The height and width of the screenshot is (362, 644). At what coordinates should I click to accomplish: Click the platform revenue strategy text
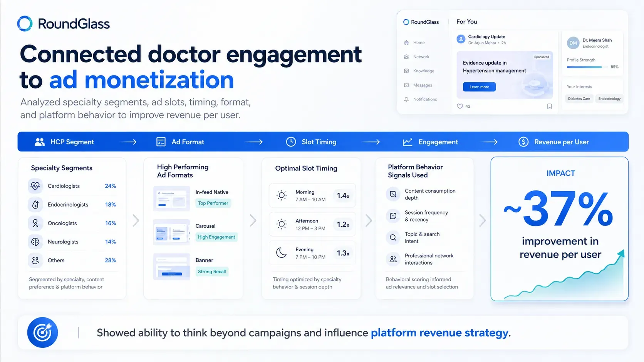[441, 333]
